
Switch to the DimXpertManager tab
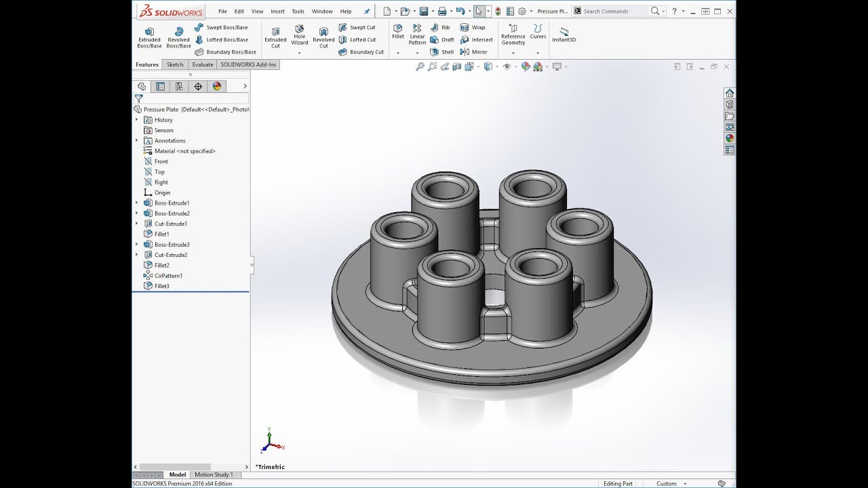(x=198, y=86)
